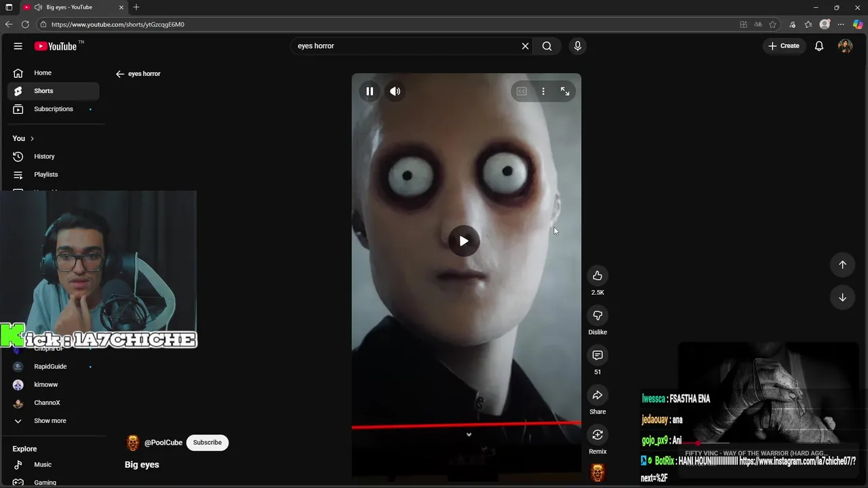
Task: Click the PoolCube channel avatar
Action: pos(133,443)
